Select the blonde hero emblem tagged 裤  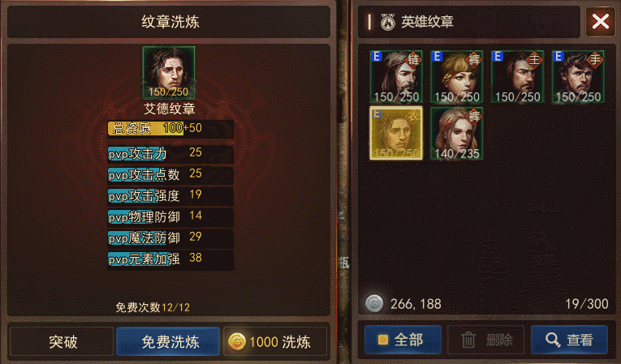(457, 77)
